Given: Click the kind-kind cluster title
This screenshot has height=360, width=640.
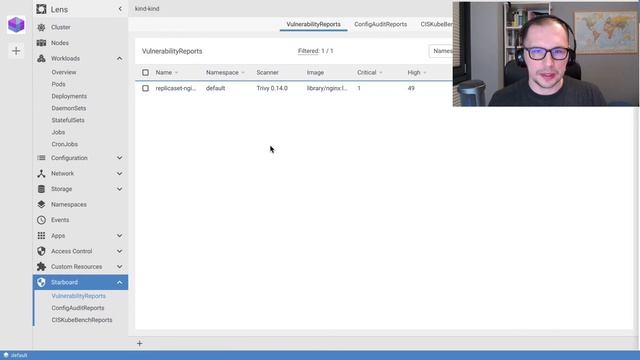Looking at the screenshot, I should tap(147, 9).
